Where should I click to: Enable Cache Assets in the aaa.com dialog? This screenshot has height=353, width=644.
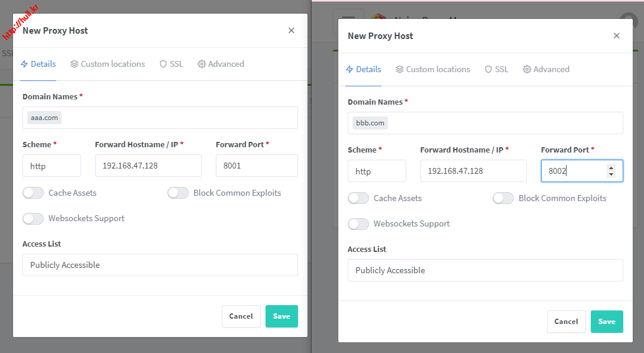click(x=33, y=193)
